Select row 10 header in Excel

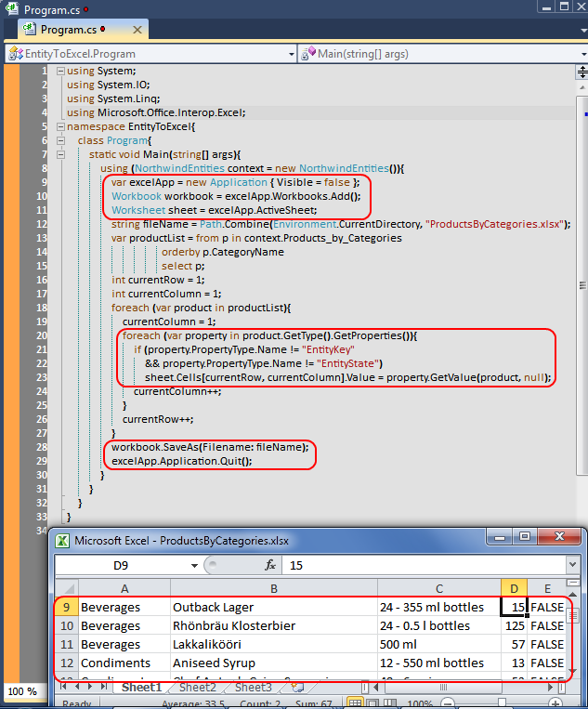(x=66, y=626)
